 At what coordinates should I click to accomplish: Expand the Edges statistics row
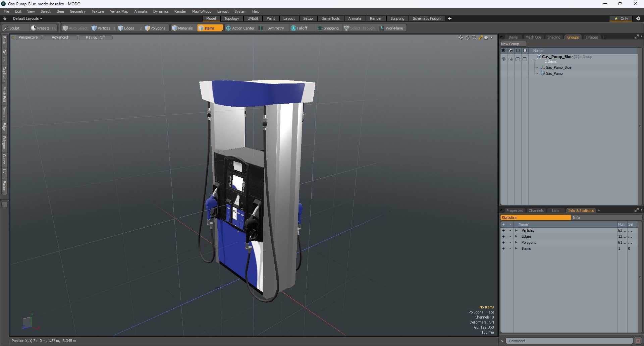517,236
